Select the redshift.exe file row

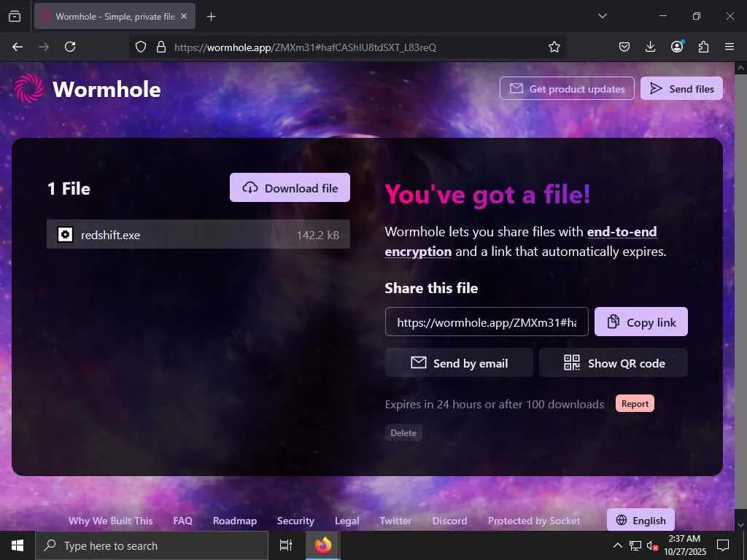pos(198,234)
